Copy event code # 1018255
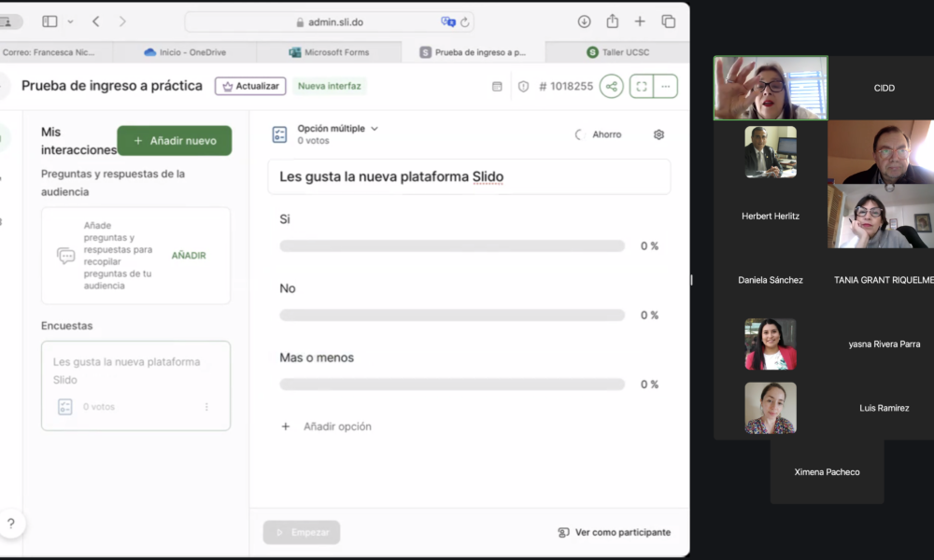 pyautogui.click(x=566, y=86)
